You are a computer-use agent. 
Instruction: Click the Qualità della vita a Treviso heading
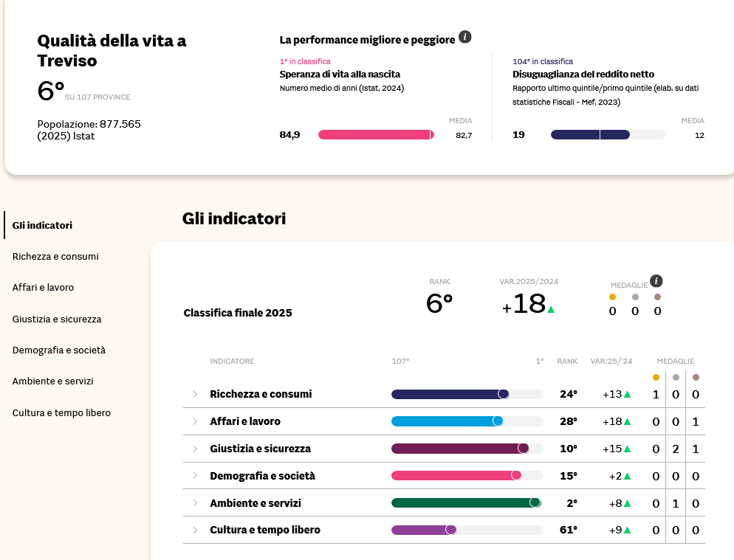click(x=112, y=50)
